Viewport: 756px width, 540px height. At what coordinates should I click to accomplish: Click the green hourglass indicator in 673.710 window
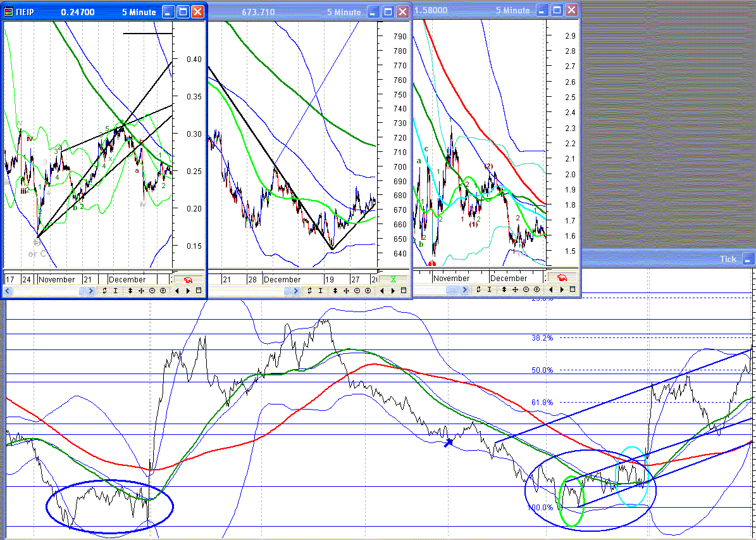click(x=393, y=279)
